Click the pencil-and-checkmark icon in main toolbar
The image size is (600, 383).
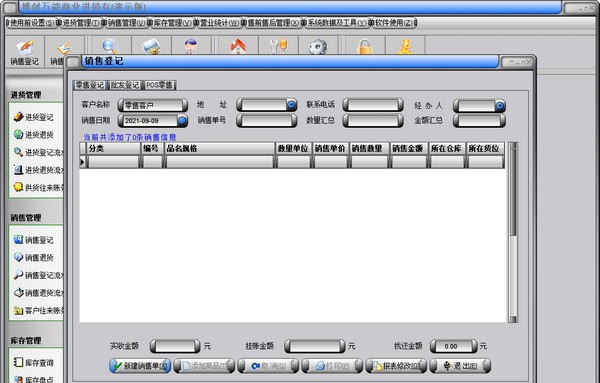click(64, 48)
